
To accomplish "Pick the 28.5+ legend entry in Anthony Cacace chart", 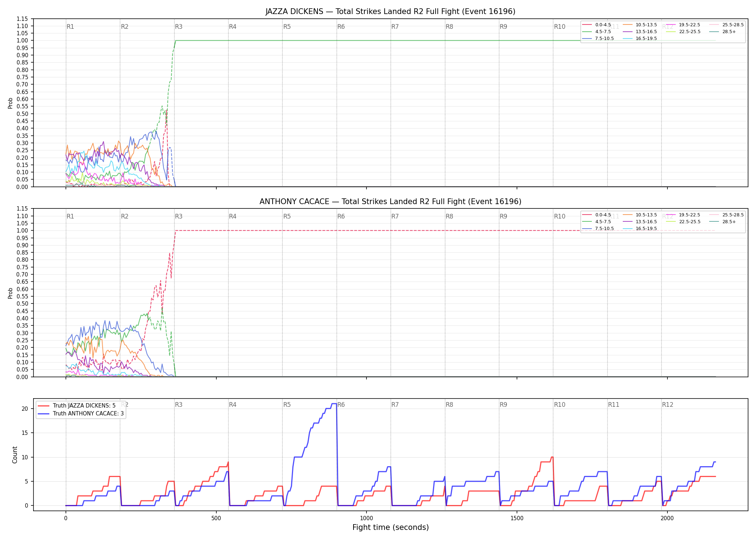I will tap(723, 222).
